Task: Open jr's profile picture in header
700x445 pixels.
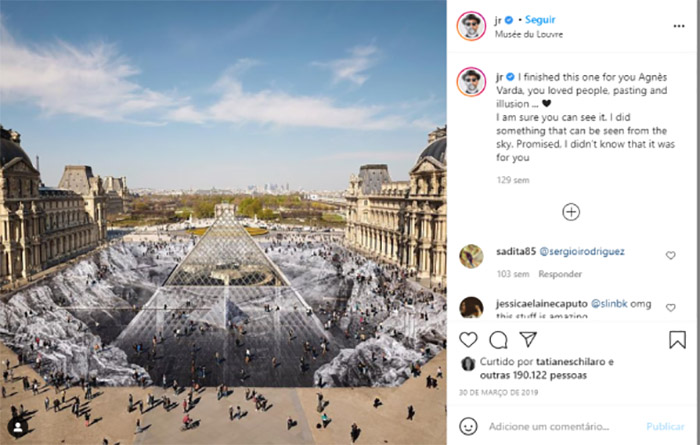Action: tap(471, 26)
